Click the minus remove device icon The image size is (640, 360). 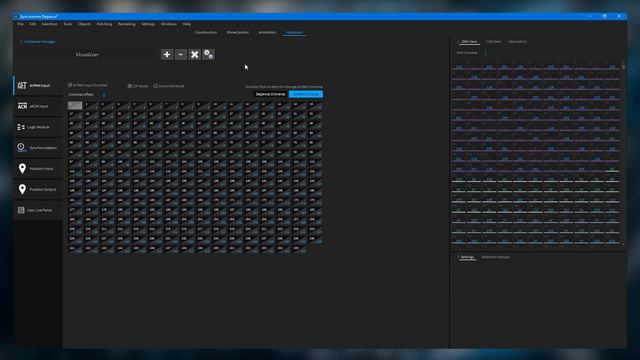pyautogui.click(x=181, y=54)
